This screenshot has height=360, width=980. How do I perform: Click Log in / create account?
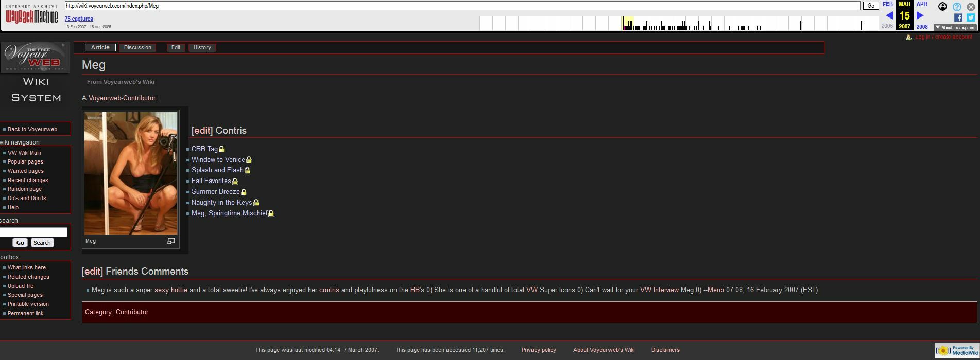pyautogui.click(x=943, y=37)
